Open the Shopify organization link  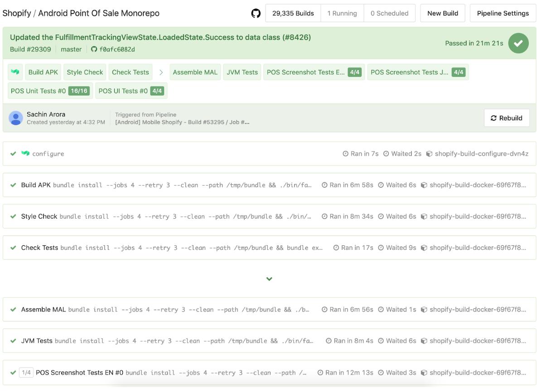point(17,13)
